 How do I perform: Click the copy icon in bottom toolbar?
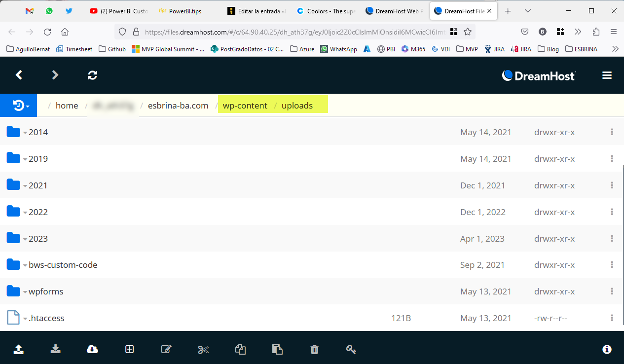[x=240, y=349]
